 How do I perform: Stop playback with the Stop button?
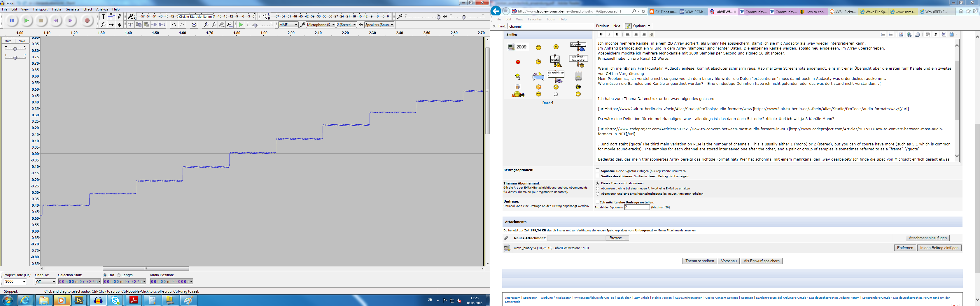coord(41,20)
